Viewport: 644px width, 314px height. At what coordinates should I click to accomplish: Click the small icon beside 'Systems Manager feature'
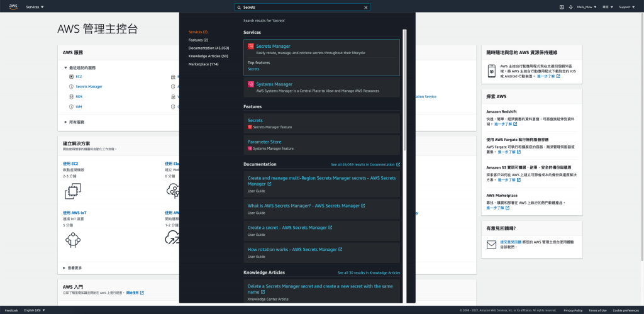click(250, 149)
